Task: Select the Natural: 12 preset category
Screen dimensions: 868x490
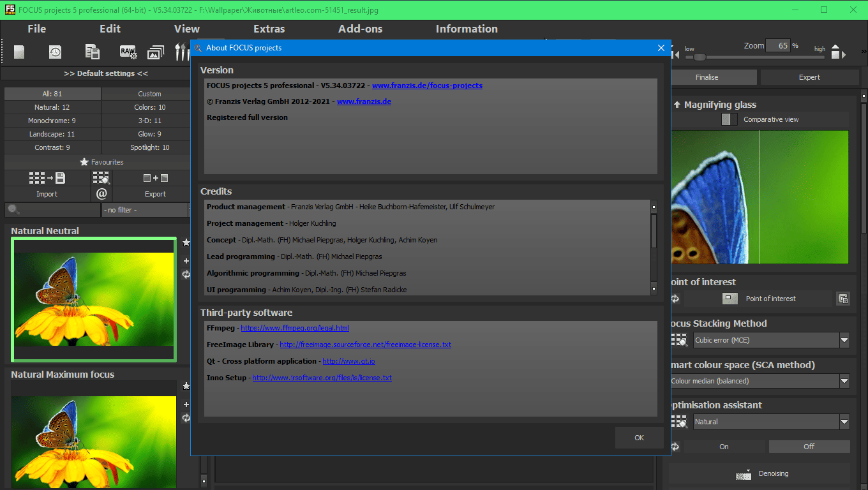Action: 52,107
